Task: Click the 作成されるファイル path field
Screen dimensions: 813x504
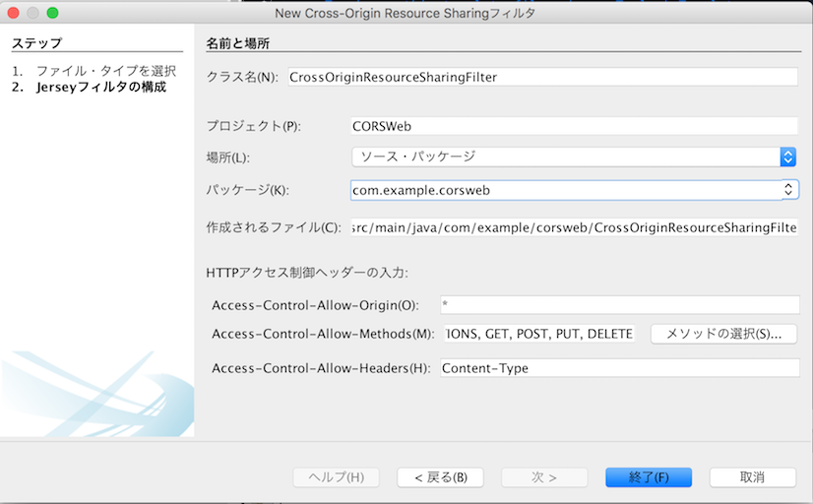Action: (x=574, y=227)
